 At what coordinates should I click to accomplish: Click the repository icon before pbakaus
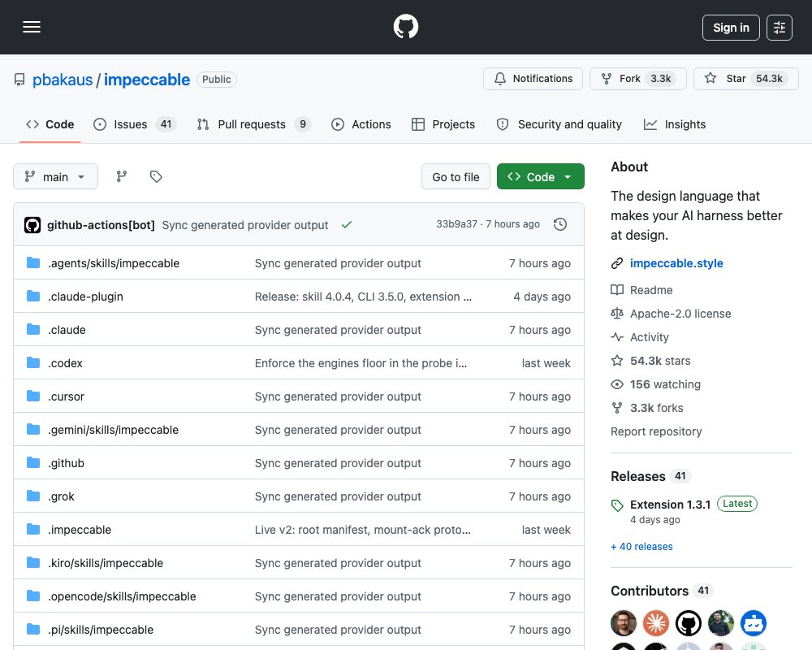(19, 80)
